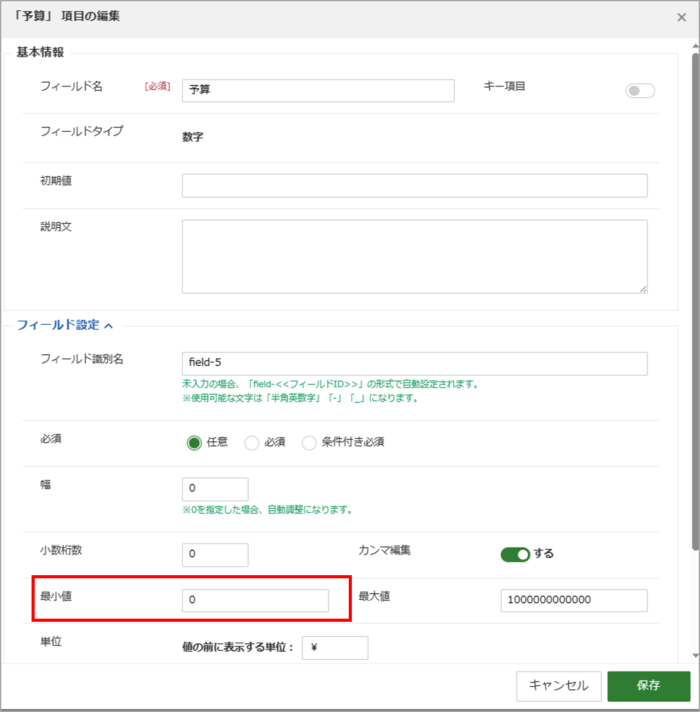
Task: Click the 幅 width input field
Action: coord(215,489)
